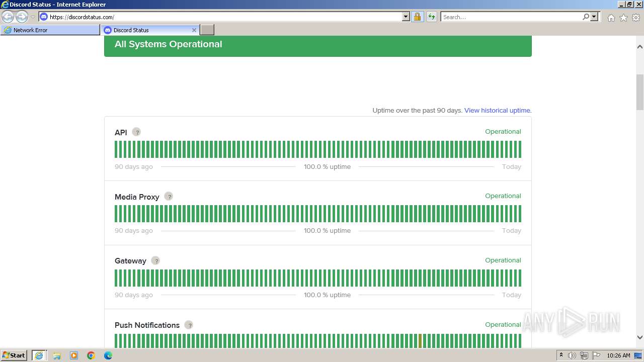Click the All Systems Operational banner
The image size is (644, 362).
318,46
